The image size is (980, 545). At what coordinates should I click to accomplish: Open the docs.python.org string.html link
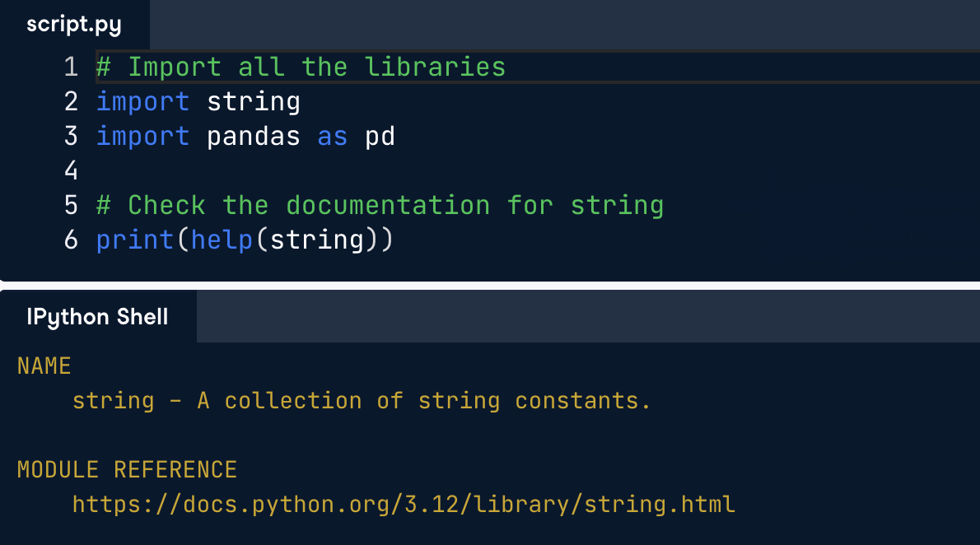(404, 504)
